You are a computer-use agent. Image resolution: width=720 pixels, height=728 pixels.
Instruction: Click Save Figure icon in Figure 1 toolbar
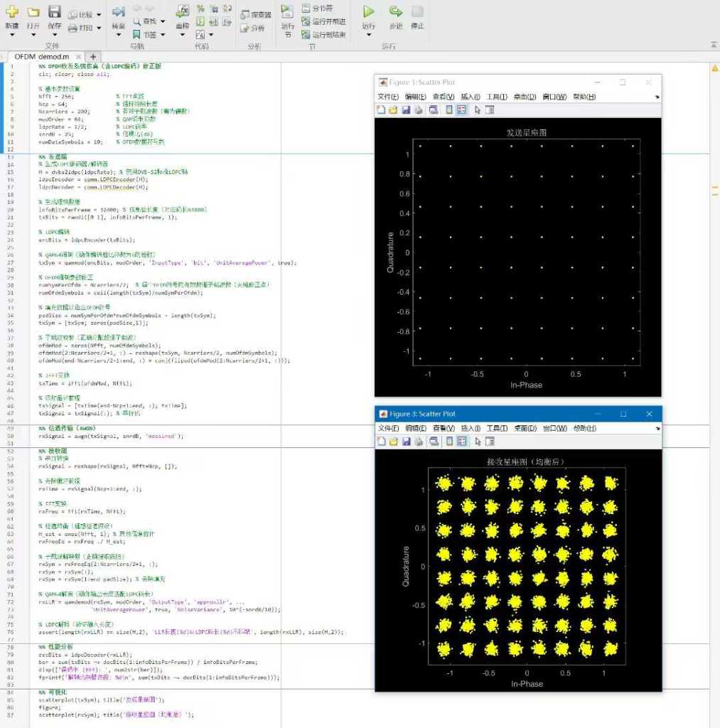pos(406,110)
